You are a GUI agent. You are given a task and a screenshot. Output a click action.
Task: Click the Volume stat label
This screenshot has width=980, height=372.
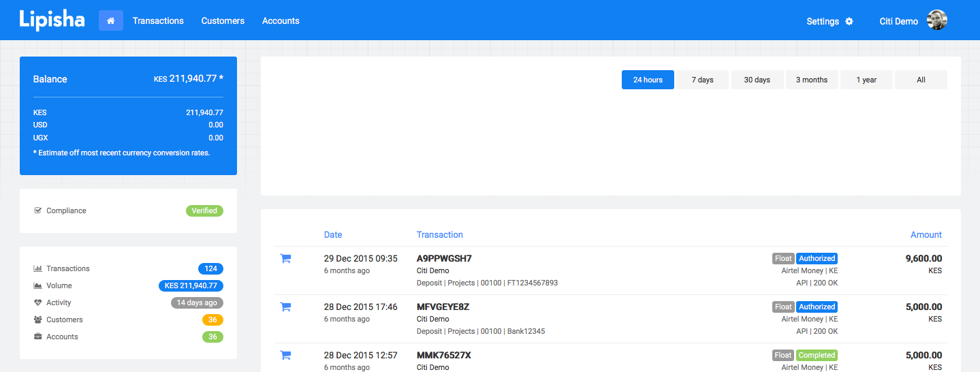tap(59, 285)
